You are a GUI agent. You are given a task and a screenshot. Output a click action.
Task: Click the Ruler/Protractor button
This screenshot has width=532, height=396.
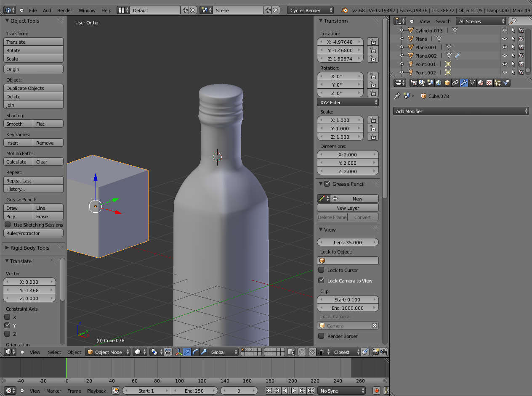tap(33, 233)
